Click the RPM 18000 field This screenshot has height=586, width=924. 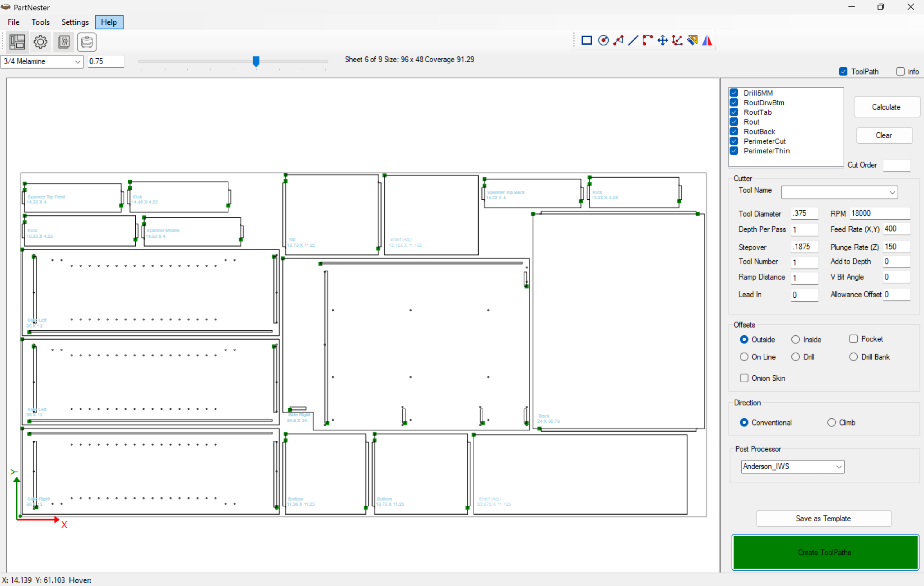pyautogui.click(x=880, y=213)
